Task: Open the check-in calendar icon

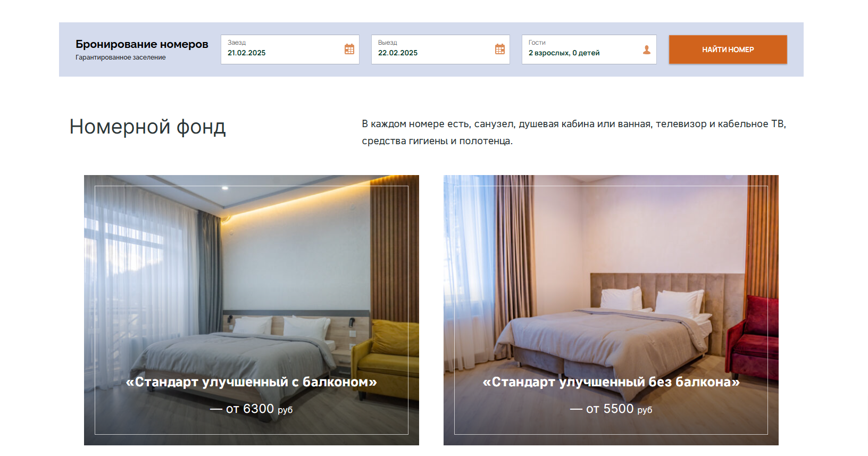Action: (349, 49)
